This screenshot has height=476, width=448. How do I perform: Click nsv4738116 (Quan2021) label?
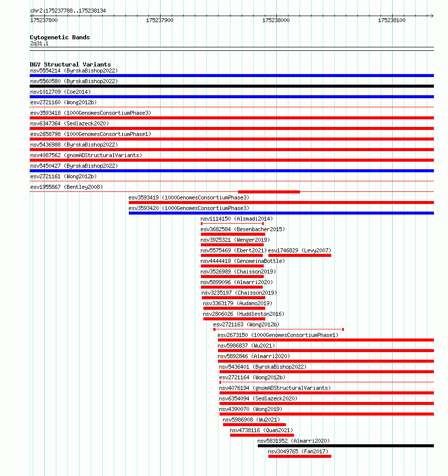[x=261, y=431]
